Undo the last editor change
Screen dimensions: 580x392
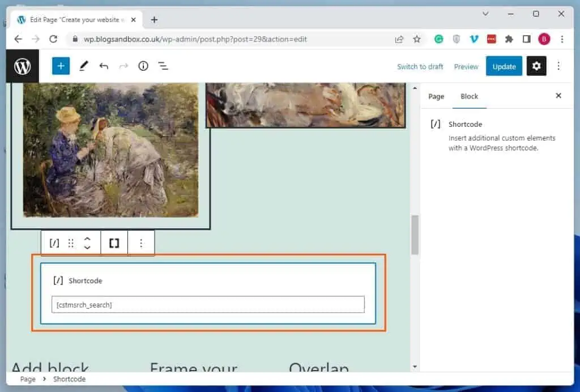(104, 66)
